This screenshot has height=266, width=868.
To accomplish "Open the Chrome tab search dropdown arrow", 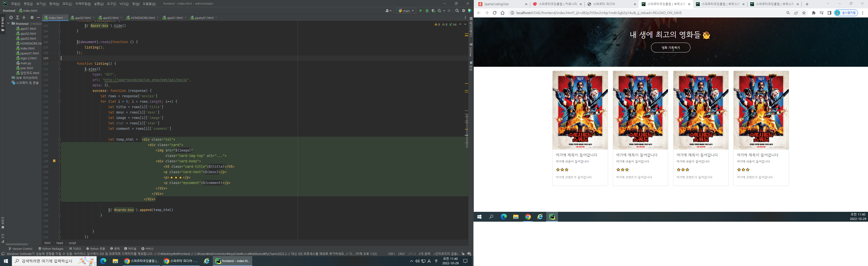I will pyautogui.click(x=828, y=4).
